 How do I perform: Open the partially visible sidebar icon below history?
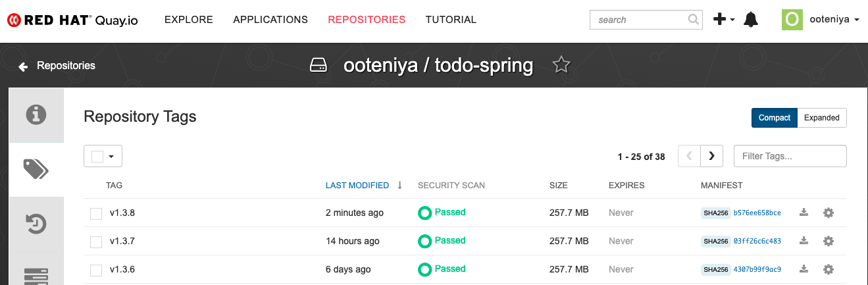(36, 276)
